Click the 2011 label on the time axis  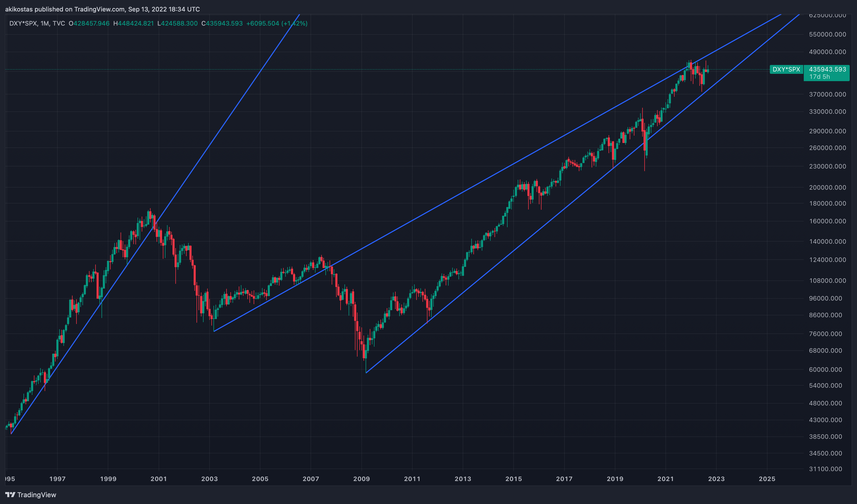pyautogui.click(x=412, y=479)
